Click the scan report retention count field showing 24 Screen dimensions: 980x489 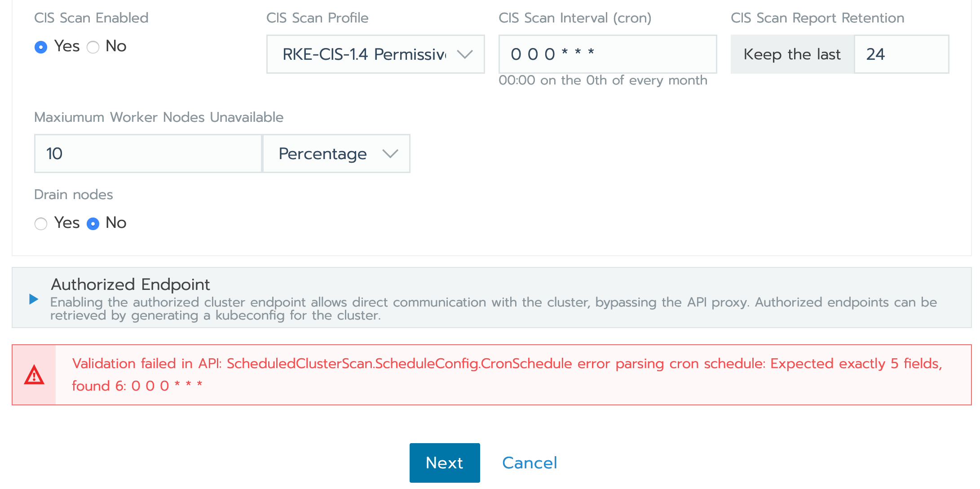tap(901, 54)
